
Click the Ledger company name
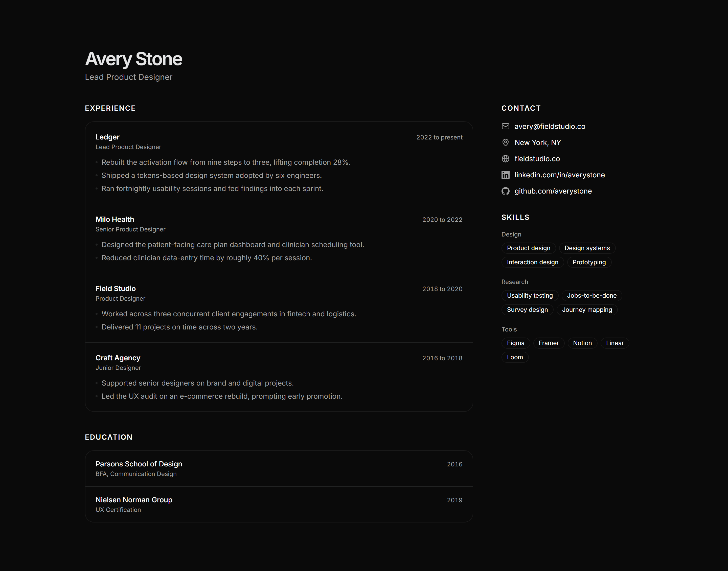tap(107, 137)
